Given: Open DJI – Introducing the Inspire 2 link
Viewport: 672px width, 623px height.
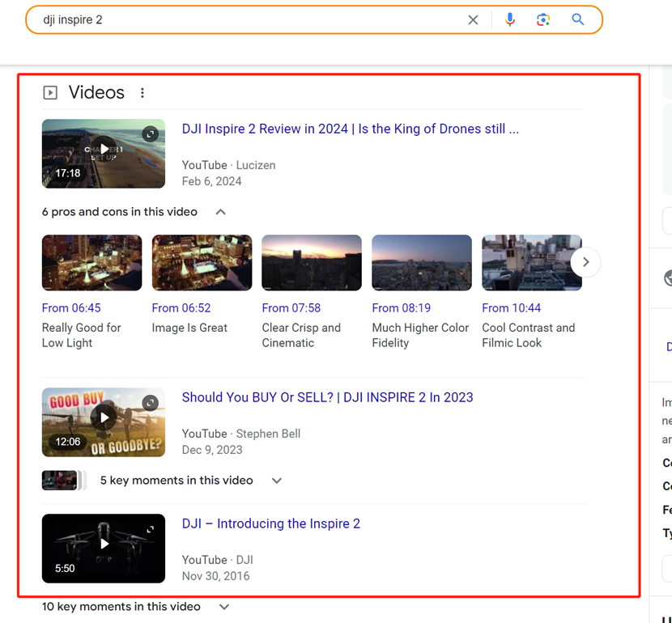Looking at the screenshot, I should click(x=271, y=523).
